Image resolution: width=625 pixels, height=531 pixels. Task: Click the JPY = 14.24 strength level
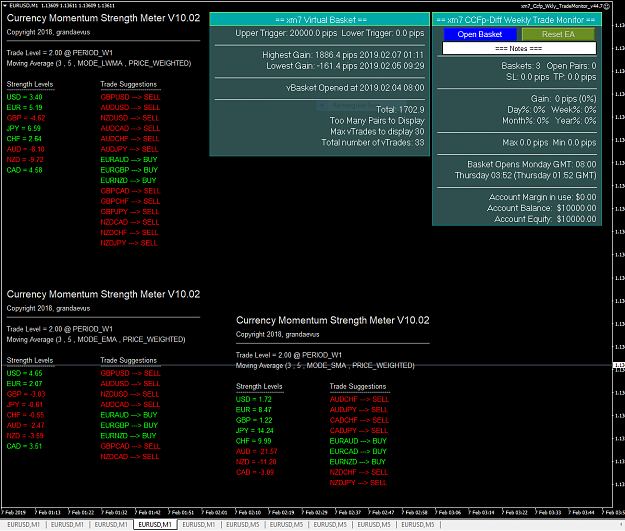point(255,431)
